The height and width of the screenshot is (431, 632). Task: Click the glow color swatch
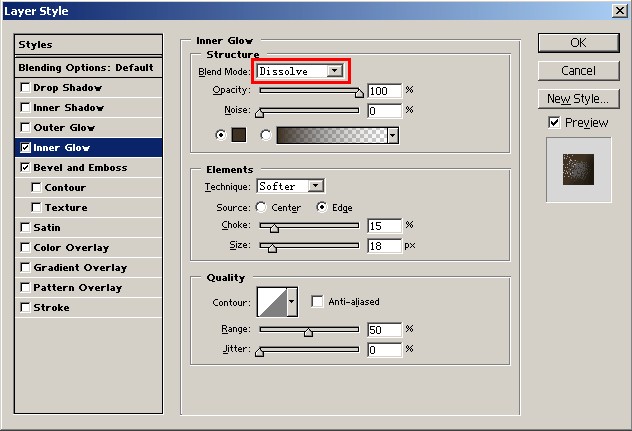pyautogui.click(x=239, y=135)
